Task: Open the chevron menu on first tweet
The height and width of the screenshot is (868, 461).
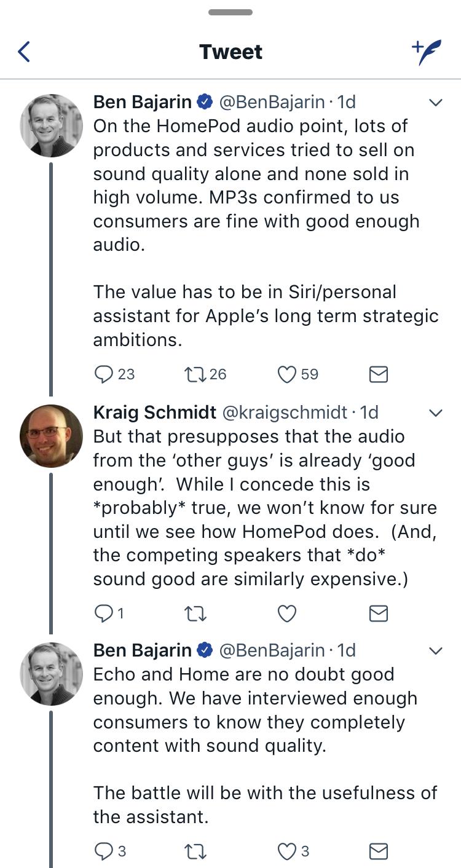Action: [x=435, y=102]
